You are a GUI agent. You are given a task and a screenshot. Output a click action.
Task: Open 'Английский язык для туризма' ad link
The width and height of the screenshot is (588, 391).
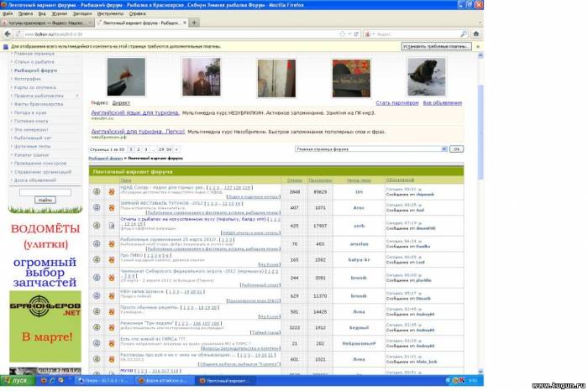(x=135, y=112)
